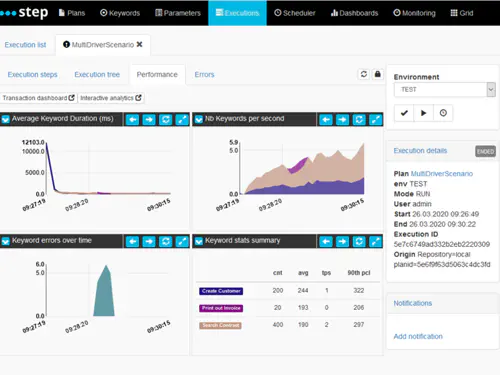Toggle Nb Keywords per second panel checkbox
Screen dimensions: 500x375
199,119
